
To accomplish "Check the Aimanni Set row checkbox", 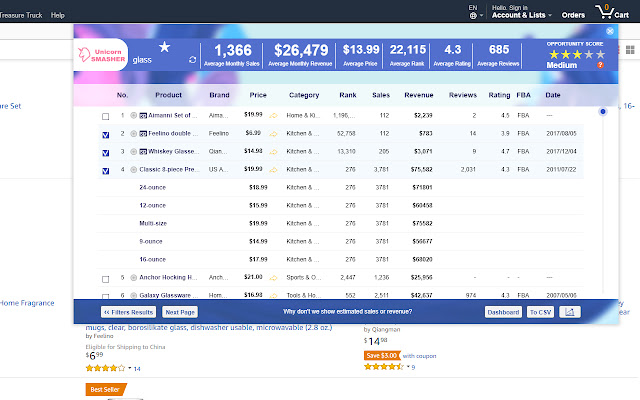I will 106,116.
